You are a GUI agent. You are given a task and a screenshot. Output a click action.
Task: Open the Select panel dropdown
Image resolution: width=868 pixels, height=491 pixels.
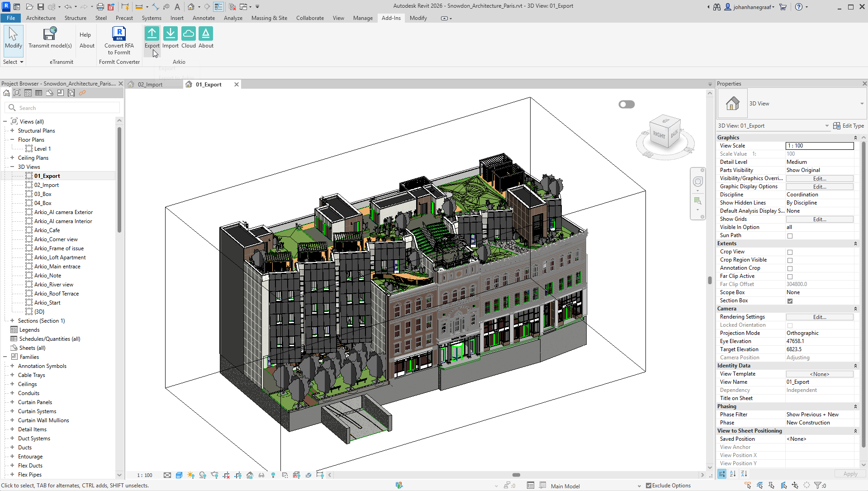point(13,62)
